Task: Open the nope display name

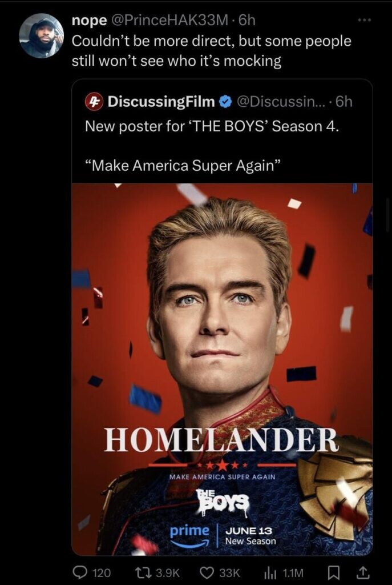Action: point(89,21)
